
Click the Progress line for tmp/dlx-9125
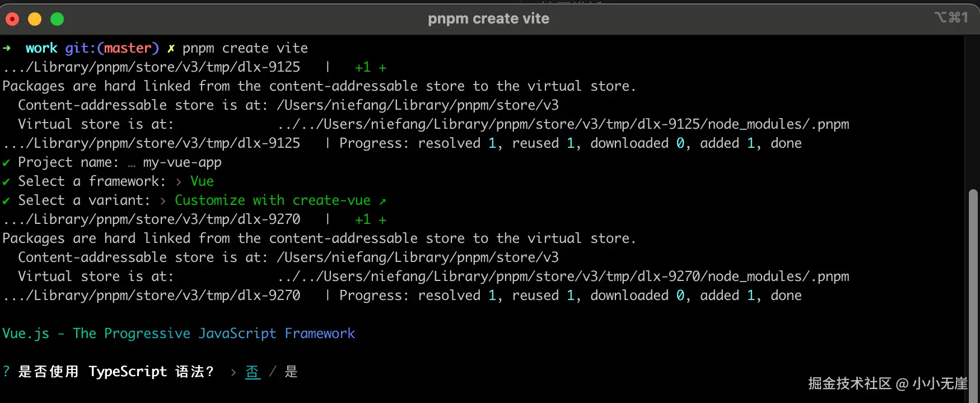[x=402, y=143]
